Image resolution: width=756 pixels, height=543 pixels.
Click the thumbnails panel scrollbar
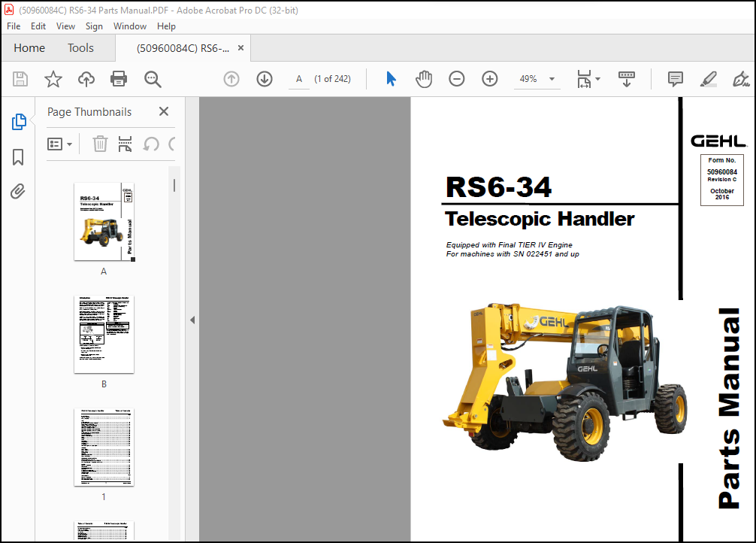[x=174, y=185]
